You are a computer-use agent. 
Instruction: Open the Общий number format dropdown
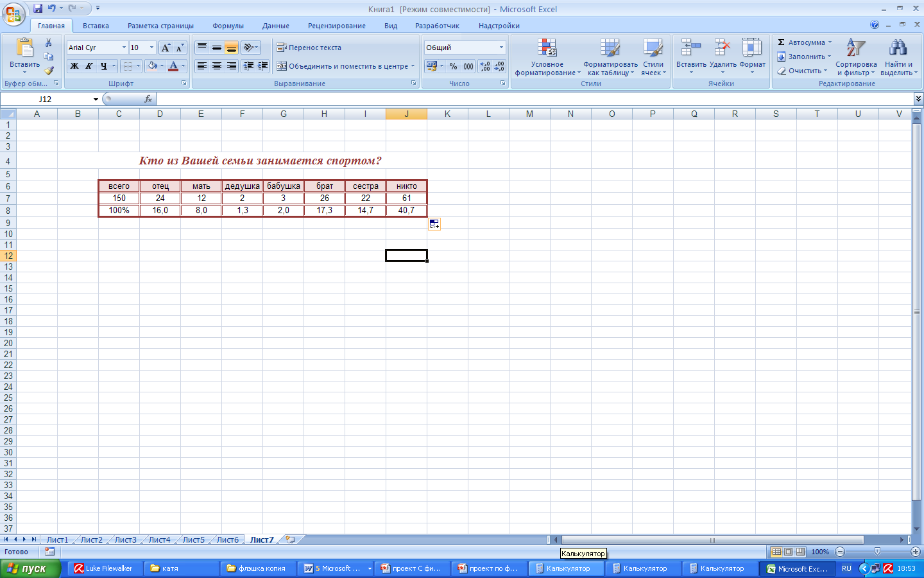click(x=501, y=48)
